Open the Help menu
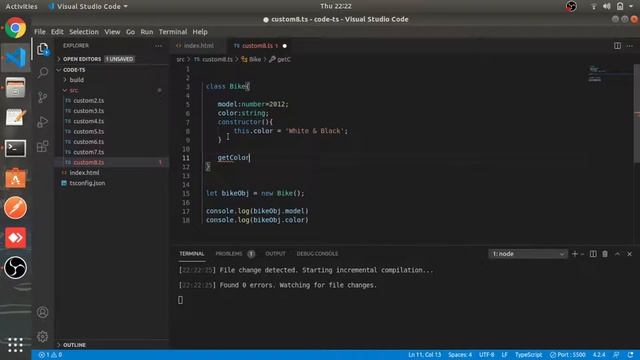This screenshot has height=360, width=640. point(200,32)
